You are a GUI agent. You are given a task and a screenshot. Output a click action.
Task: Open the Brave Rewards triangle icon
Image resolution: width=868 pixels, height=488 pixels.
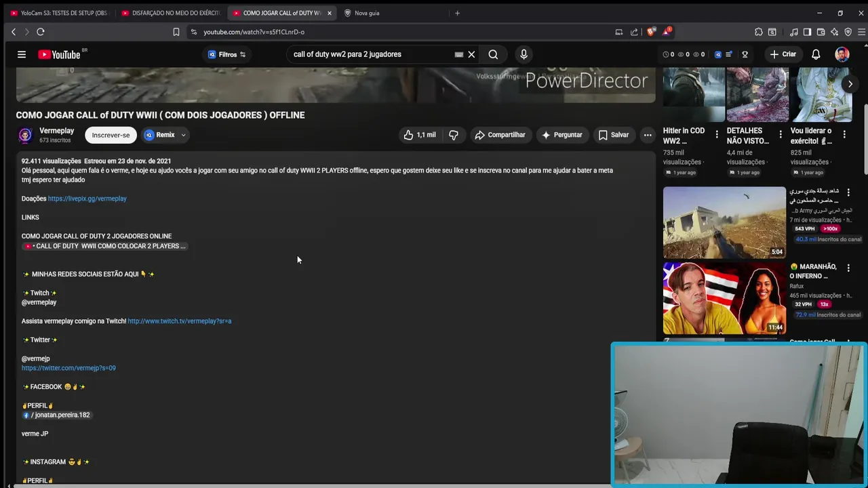coord(667,32)
